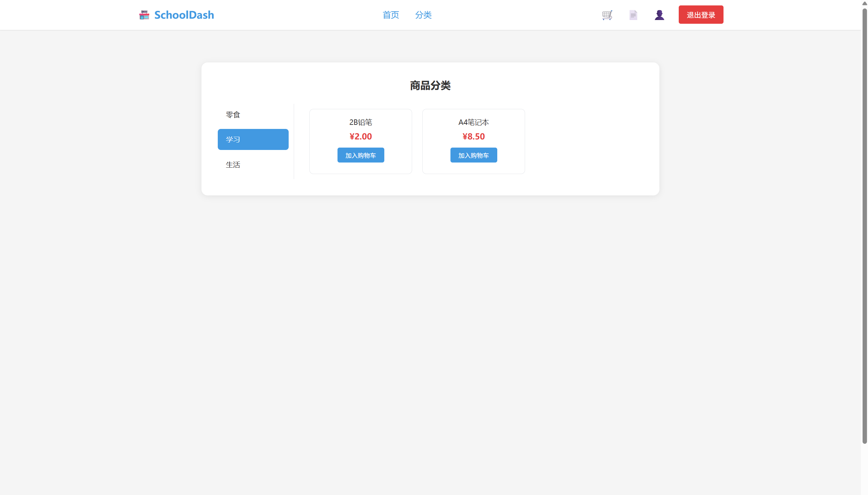Click the order document icon in the navbar

click(633, 15)
